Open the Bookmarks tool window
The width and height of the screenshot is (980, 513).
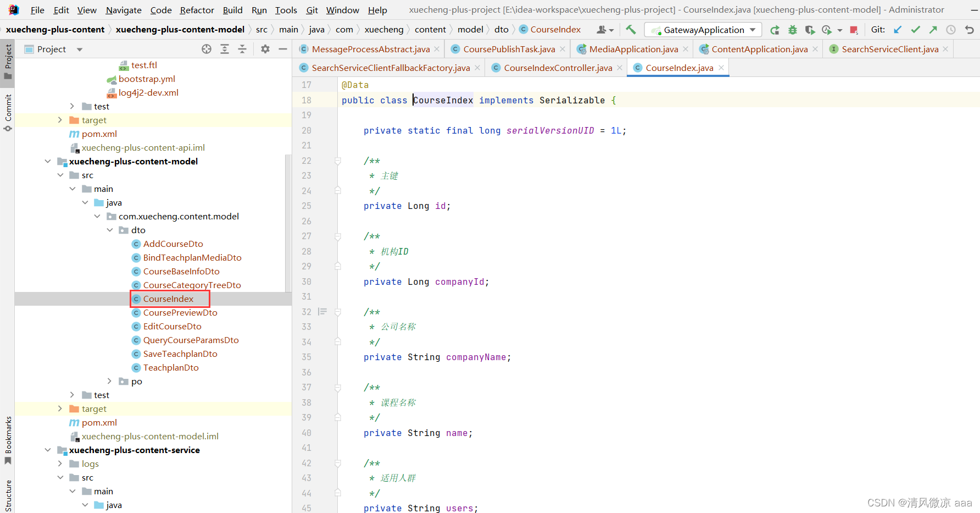8,440
